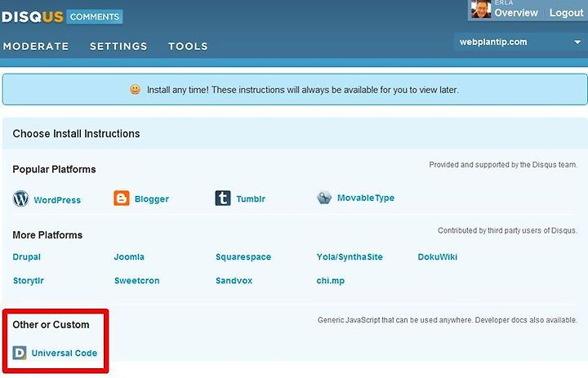Open the webplantip.com site dropdown
This screenshot has height=378, width=588.
pos(519,42)
